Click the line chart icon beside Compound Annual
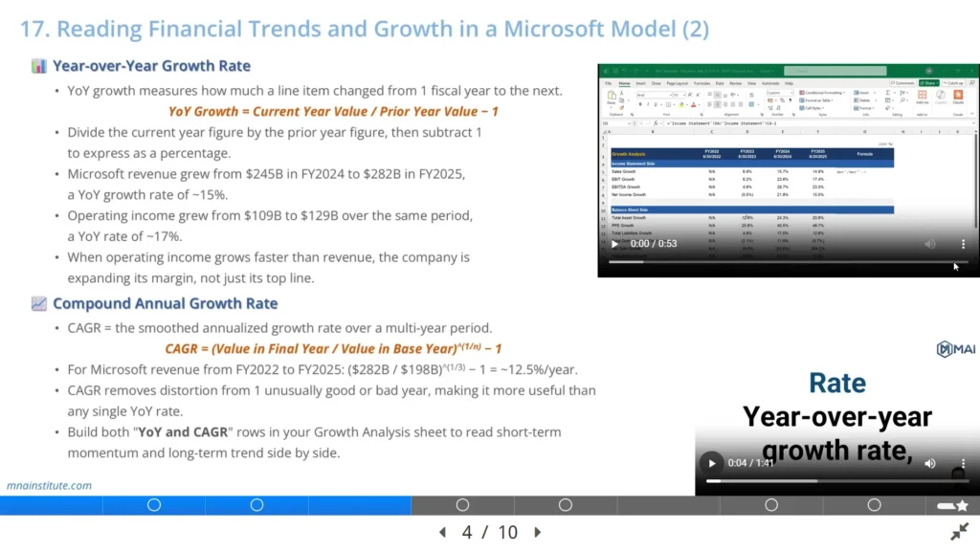 pyautogui.click(x=38, y=303)
